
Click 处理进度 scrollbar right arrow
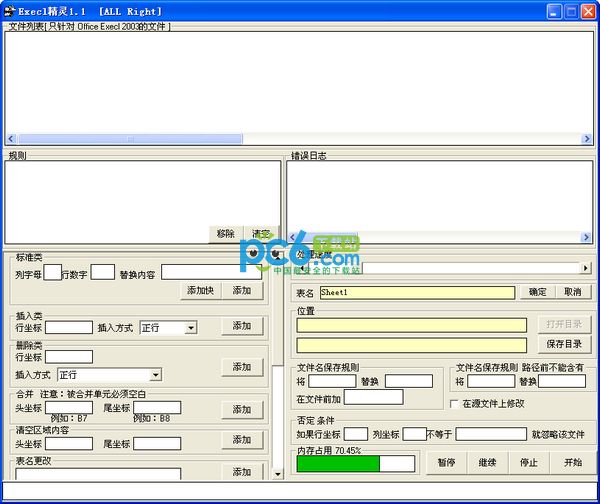pos(585,268)
